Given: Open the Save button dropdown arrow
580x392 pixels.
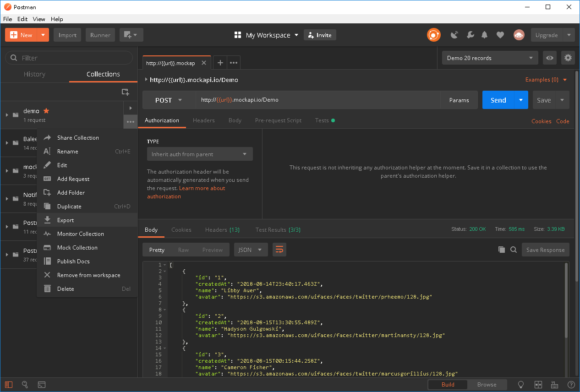Looking at the screenshot, I should 563,100.
